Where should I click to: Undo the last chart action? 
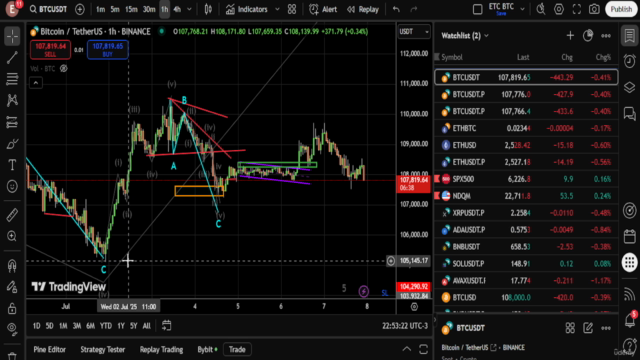396,9
